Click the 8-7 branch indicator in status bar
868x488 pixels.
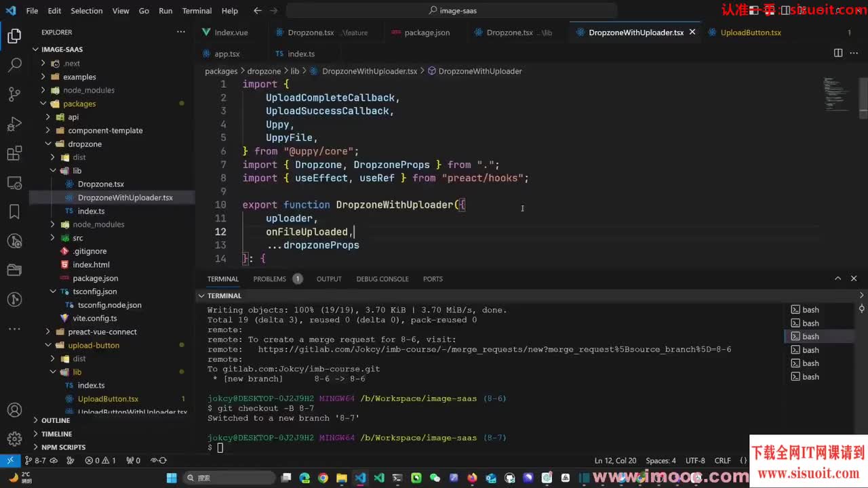(x=36, y=461)
